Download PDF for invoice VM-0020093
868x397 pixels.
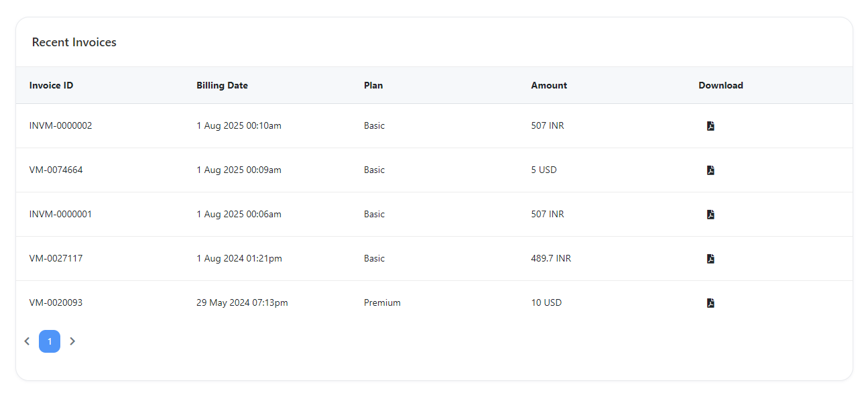pyautogui.click(x=710, y=303)
